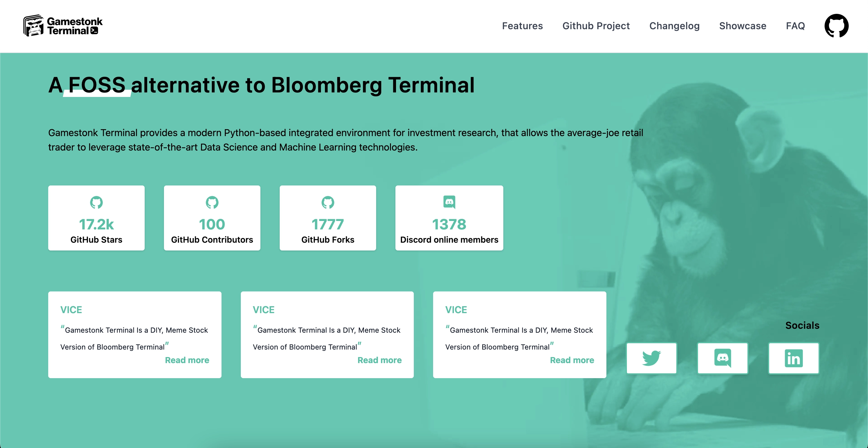Open the Twitter social icon
The height and width of the screenshot is (448, 868).
pyautogui.click(x=651, y=358)
